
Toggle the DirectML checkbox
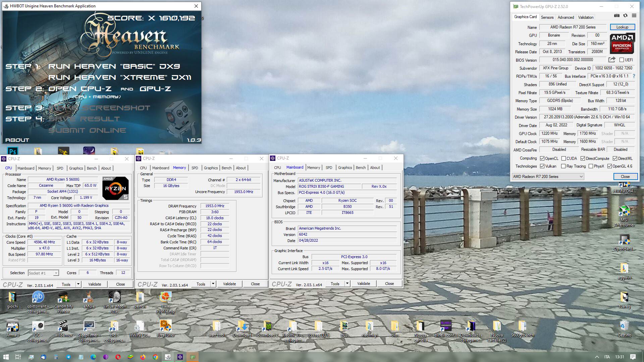(x=615, y=159)
